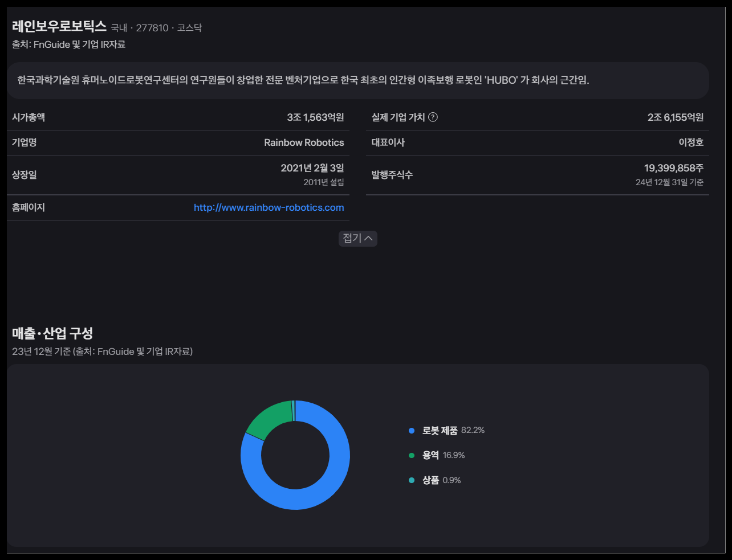Click the 실제 기업 가치 value 2조 6,155억원

pos(676,117)
